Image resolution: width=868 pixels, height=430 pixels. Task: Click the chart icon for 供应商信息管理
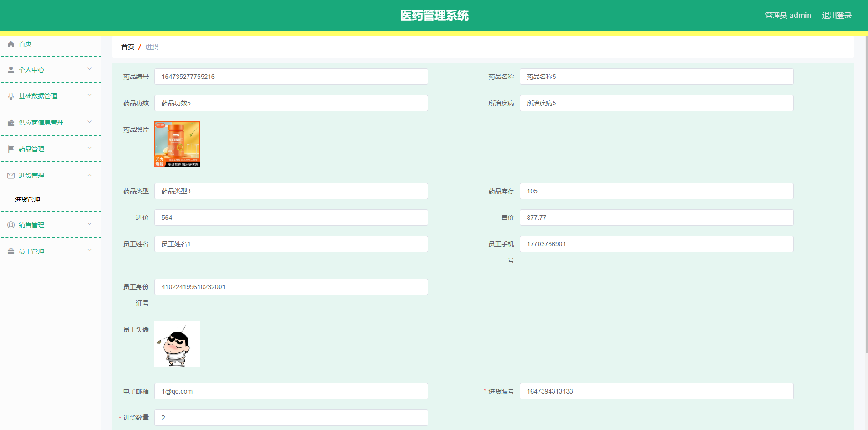(10, 122)
